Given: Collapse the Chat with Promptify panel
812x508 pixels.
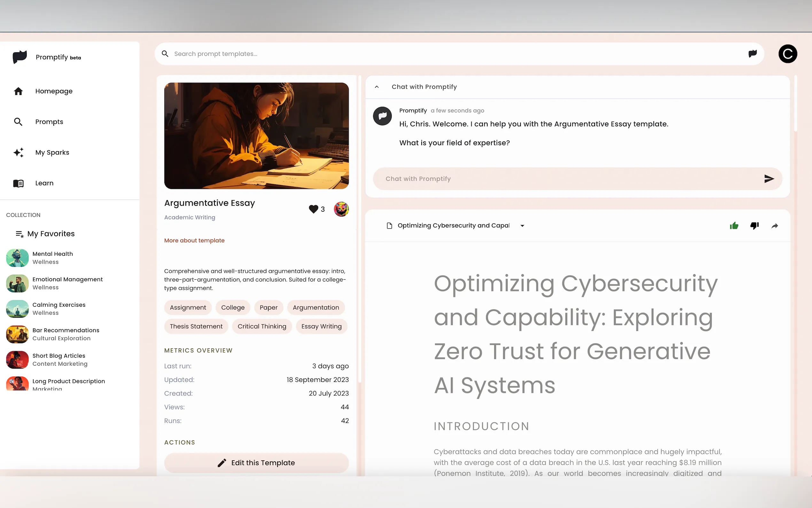Looking at the screenshot, I should 377,87.
